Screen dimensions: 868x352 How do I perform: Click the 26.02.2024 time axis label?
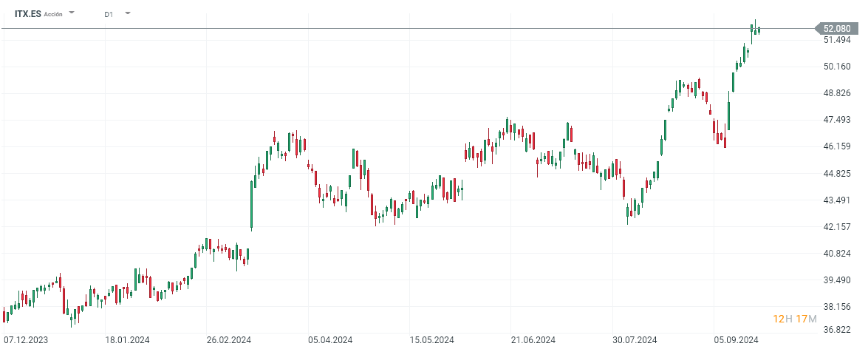coord(229,340)
